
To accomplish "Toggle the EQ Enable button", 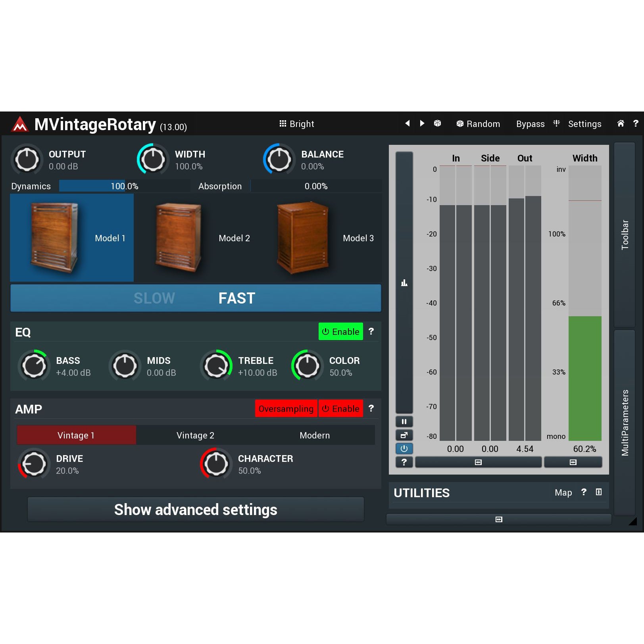I will (340, 332).
